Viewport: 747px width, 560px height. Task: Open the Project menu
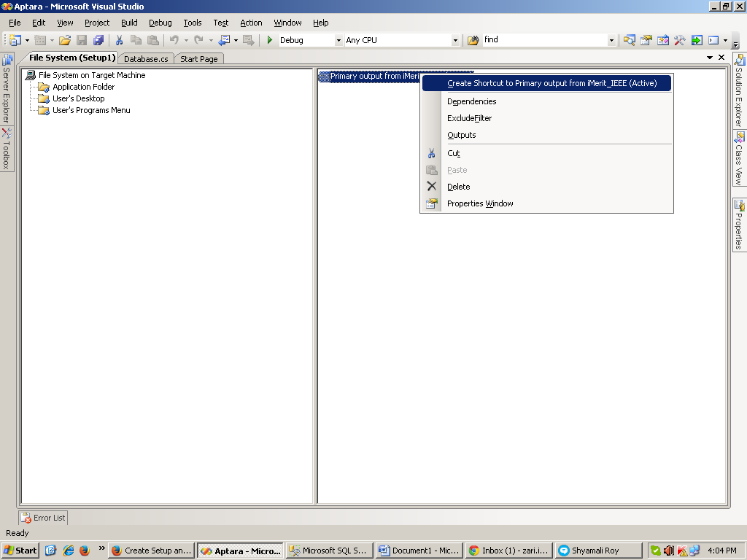(97, 23)
